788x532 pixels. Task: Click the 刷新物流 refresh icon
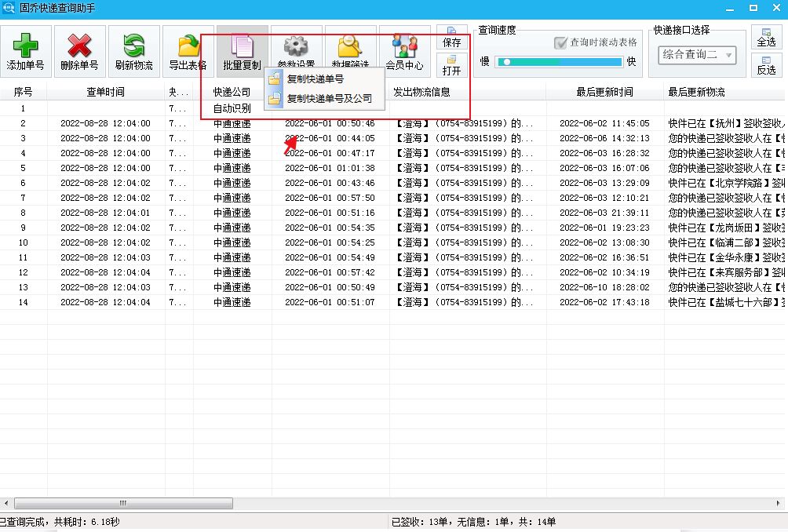(x=133, y=46)
